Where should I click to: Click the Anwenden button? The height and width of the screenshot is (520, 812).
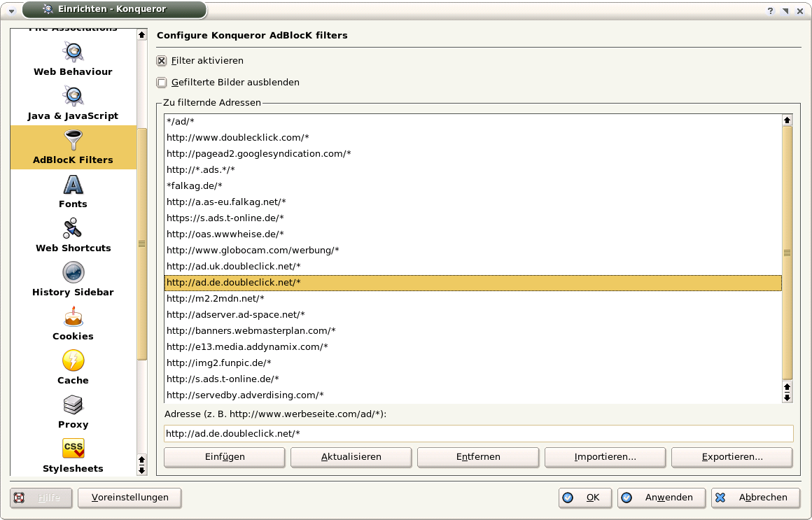(x=661, y=498)
